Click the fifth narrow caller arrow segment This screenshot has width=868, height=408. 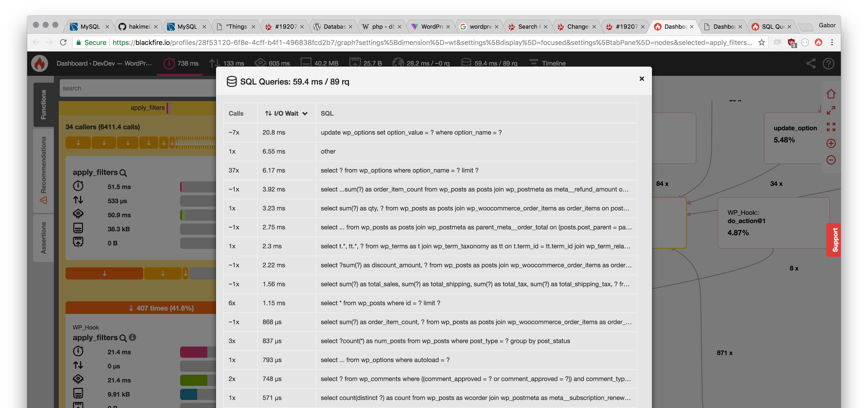pyautogui.click(x=164, y=143)
